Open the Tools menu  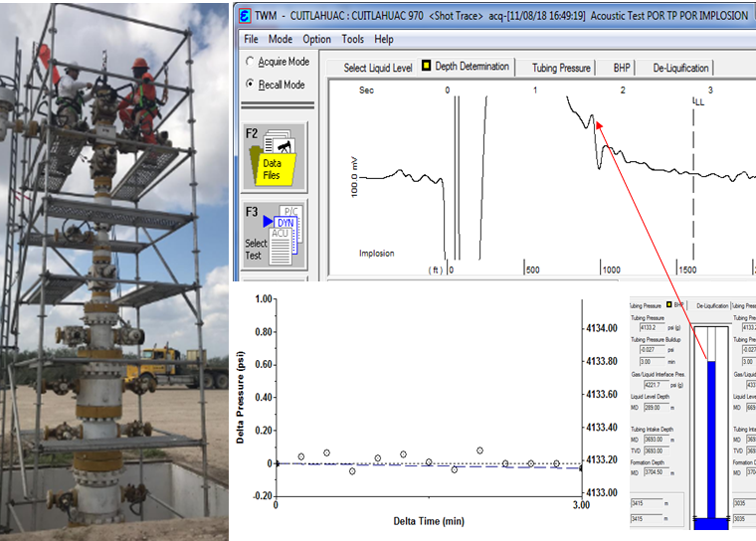click(353, 39)
